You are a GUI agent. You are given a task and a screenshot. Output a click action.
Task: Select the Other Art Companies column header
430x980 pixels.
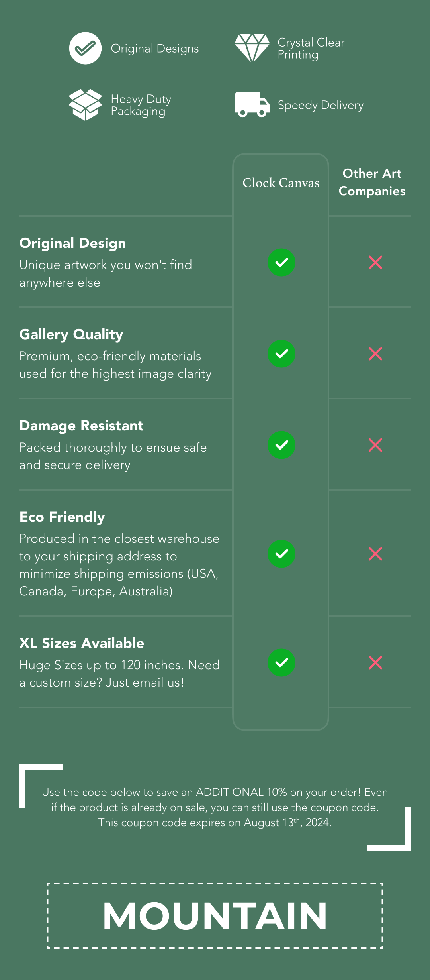click(372, 182)
